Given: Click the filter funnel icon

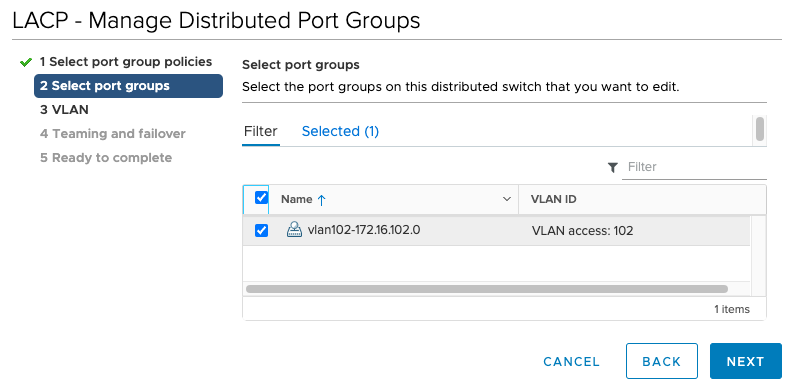Looking at the screenshot, I should (612, 167).
